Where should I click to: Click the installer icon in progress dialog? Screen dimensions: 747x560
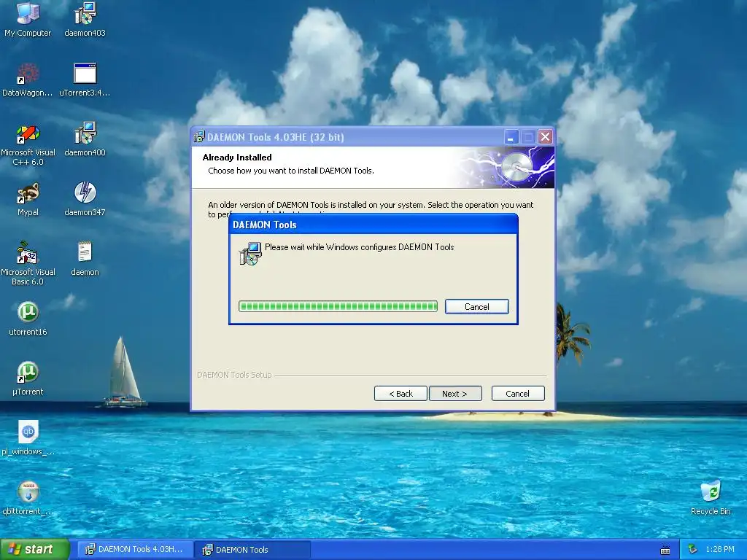tap(250, 253)
